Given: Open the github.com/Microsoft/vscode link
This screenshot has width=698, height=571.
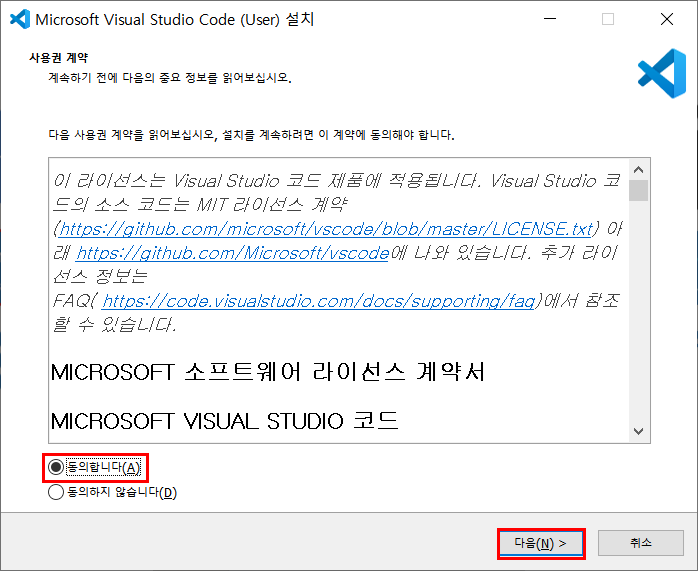Looking at the screenshot, I should point(232,253).
